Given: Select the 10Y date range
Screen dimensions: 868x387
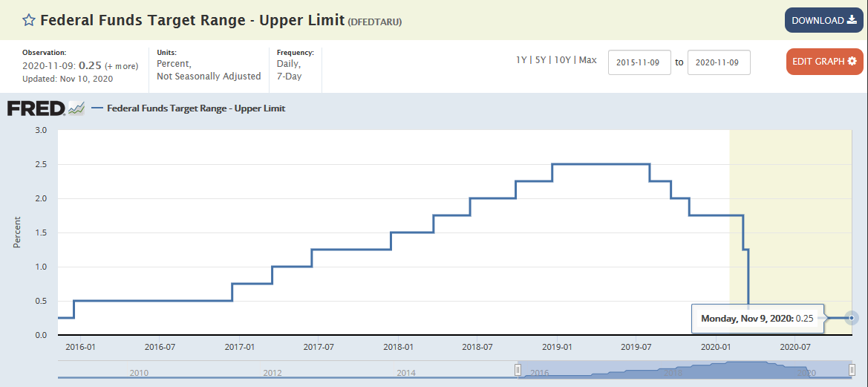Looking at the screenshot, I should coord(561,59).
